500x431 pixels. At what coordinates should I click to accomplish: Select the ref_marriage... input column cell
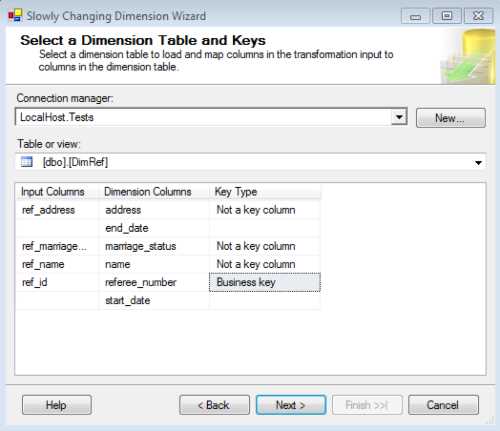point(57,246)
